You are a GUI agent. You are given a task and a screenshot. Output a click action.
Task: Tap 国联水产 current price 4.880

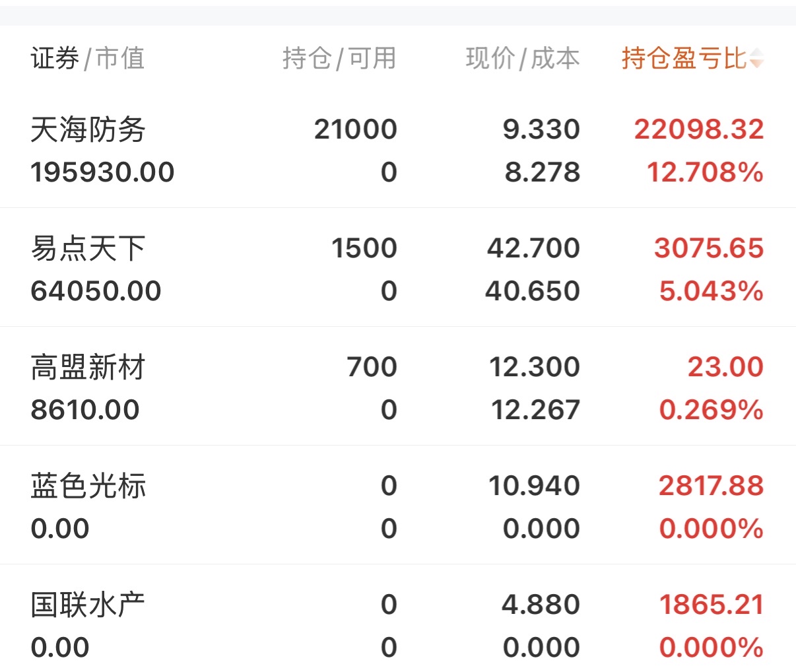[x=541, y=605]
